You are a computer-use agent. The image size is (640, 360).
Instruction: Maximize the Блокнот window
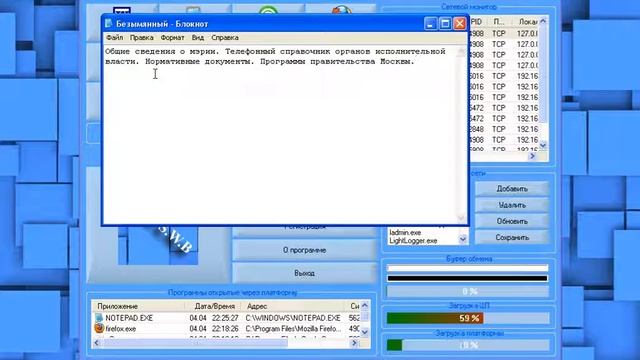tap(445, 24)
